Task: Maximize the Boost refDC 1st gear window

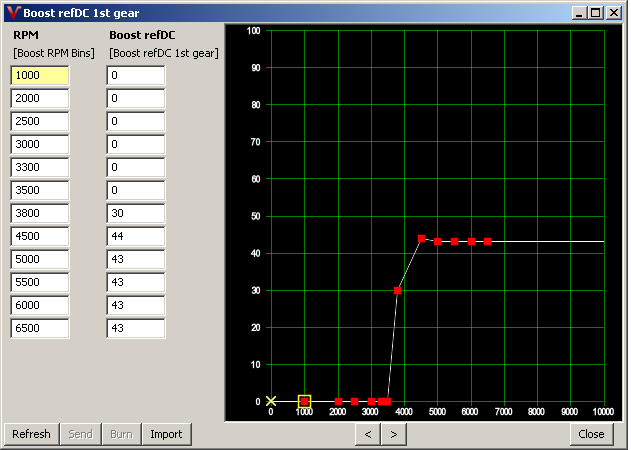Action: click(x=597, y=12)
